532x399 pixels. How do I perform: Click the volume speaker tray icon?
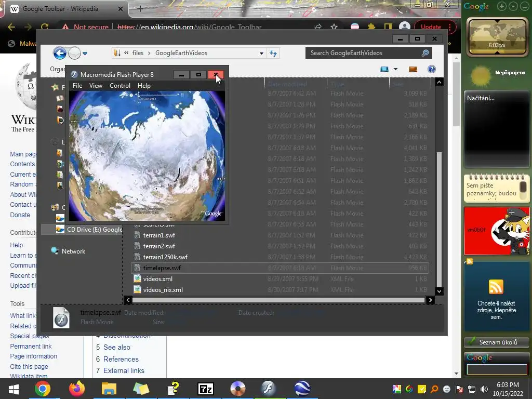484,389
